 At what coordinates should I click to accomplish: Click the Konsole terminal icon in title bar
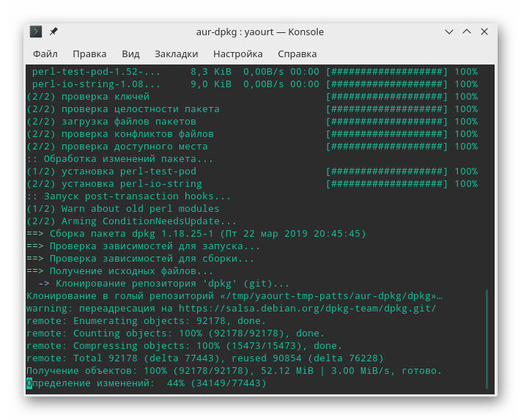pos(36,32)
